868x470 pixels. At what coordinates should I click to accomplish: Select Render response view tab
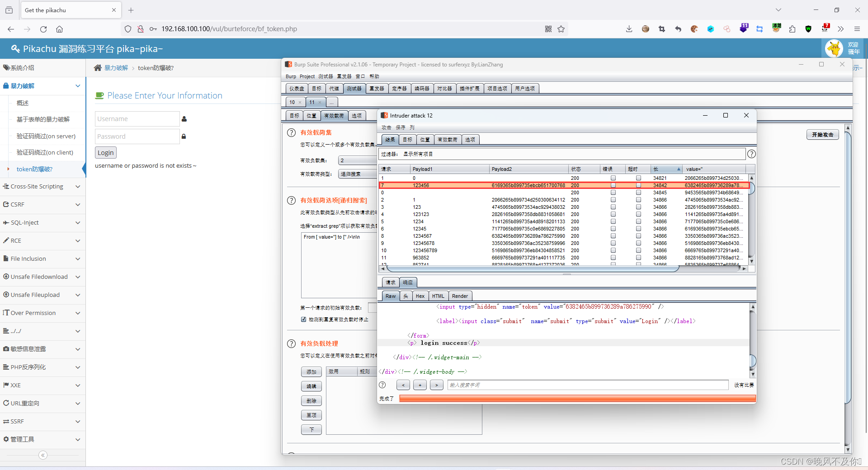click(460, 296)
